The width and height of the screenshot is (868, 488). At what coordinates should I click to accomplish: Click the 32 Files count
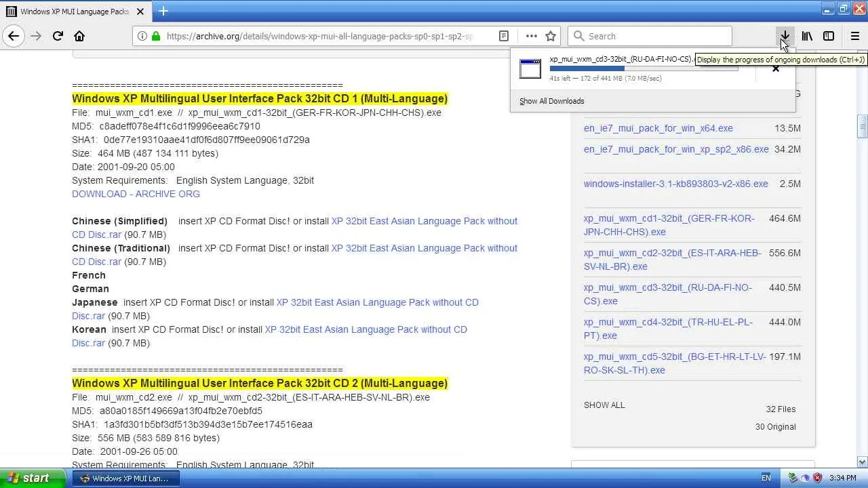(x=781, y=409)
